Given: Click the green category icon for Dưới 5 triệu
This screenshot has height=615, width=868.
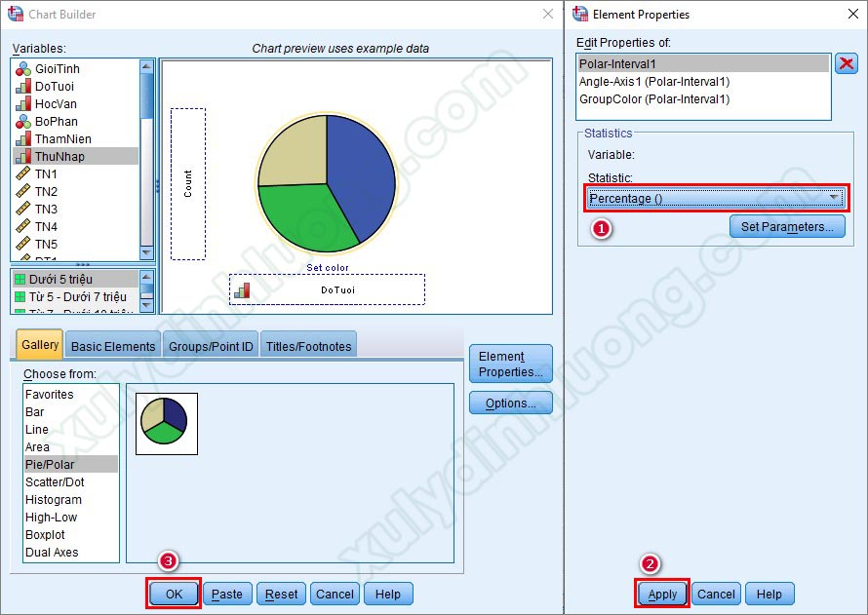Looking at the screenshot, I should (20, 280).
